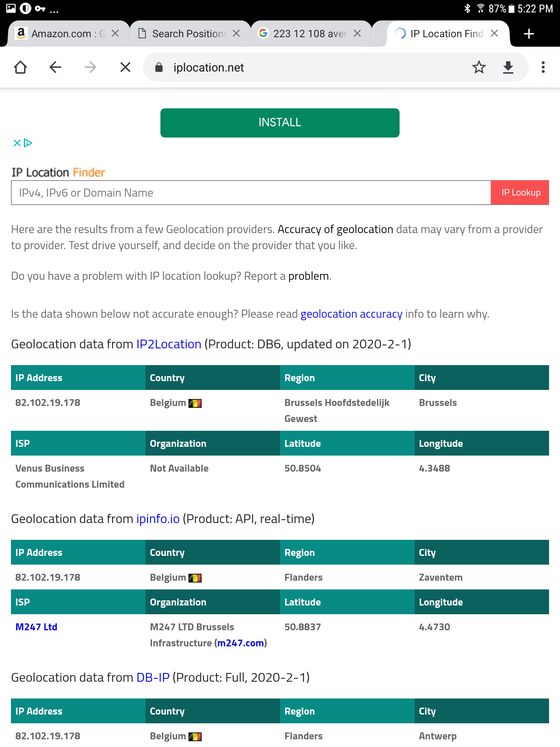Navigate back using the back arrow

click(55, 67)
